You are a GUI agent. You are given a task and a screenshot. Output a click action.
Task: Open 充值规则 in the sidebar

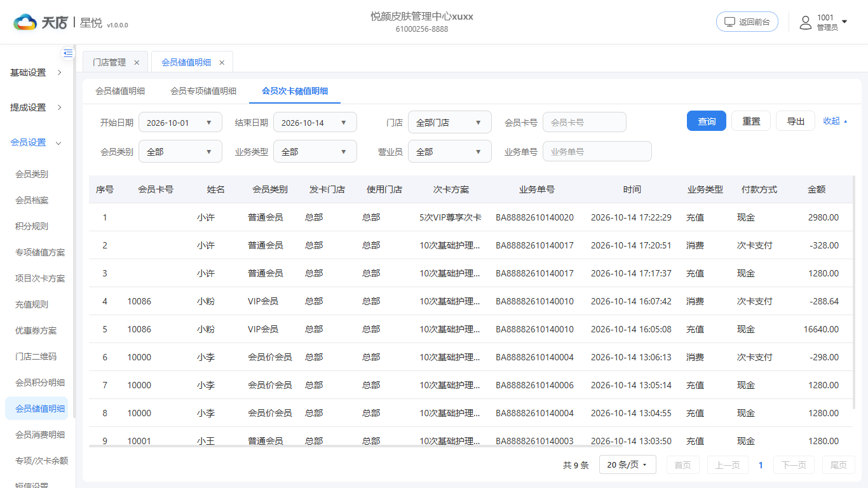click(x=32, y=304)
